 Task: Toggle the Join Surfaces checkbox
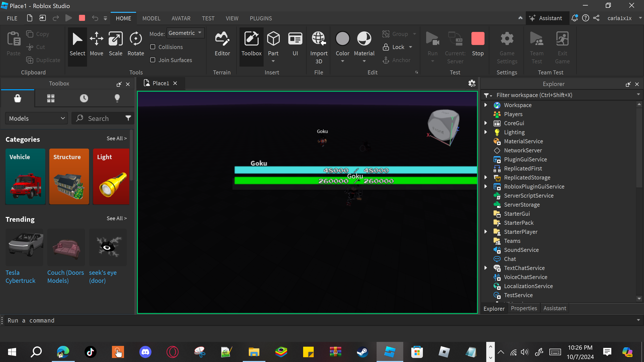click(x=153, y=60)
